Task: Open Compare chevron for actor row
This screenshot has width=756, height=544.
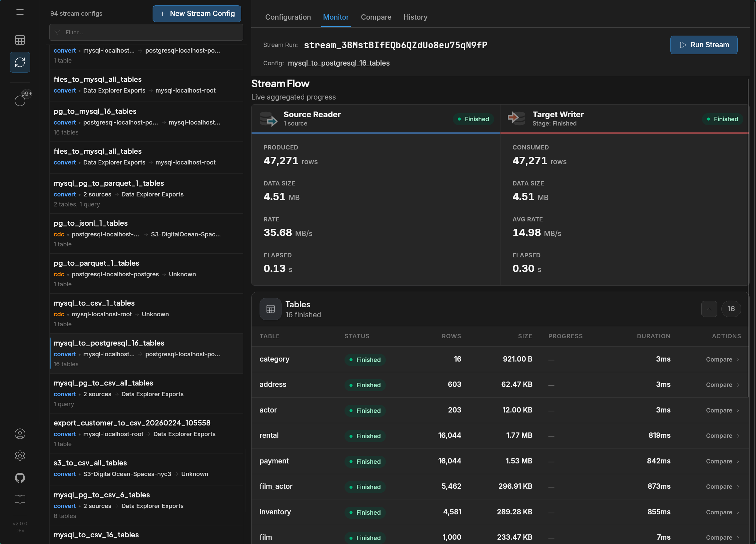Action: pos(738,410)
